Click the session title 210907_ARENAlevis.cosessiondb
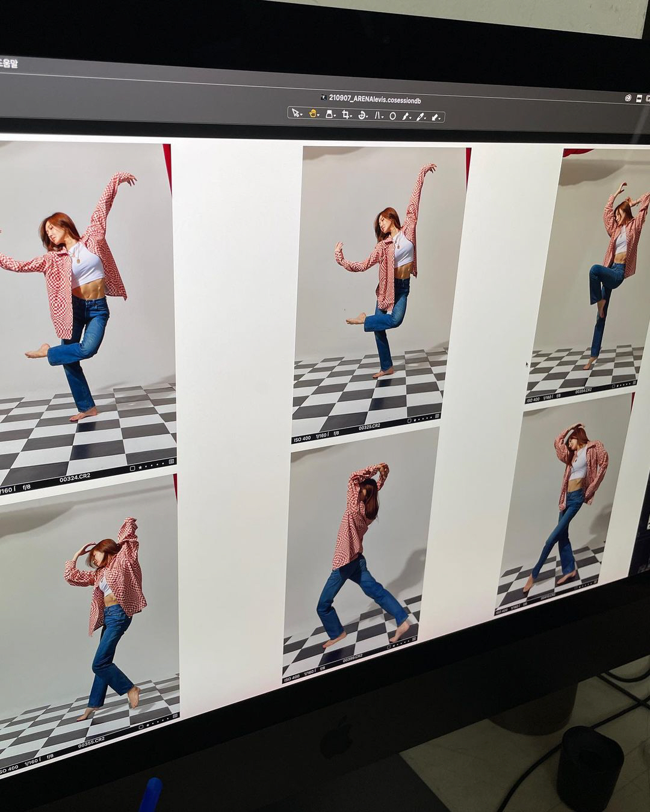Viewport: 650px width, 812px height. (375, 99)
